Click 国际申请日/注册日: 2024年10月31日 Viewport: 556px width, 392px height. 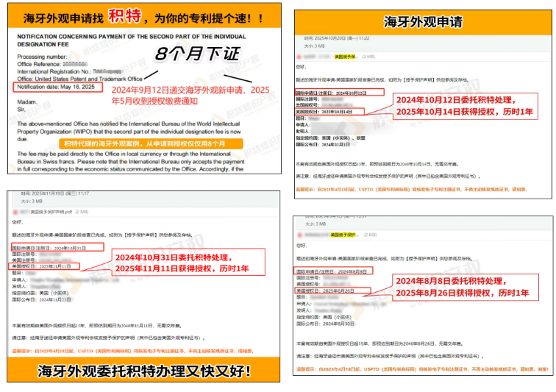[49, 249]
